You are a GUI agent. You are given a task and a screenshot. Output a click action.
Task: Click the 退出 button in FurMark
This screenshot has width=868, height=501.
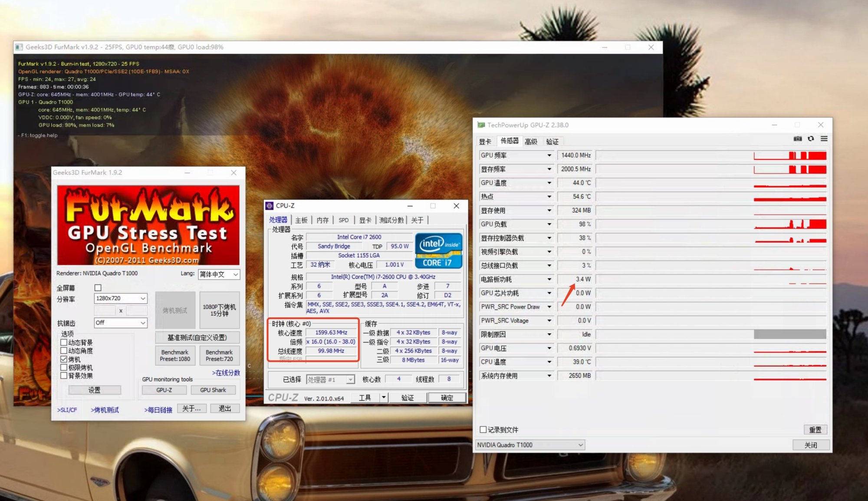tap(225, 409)
